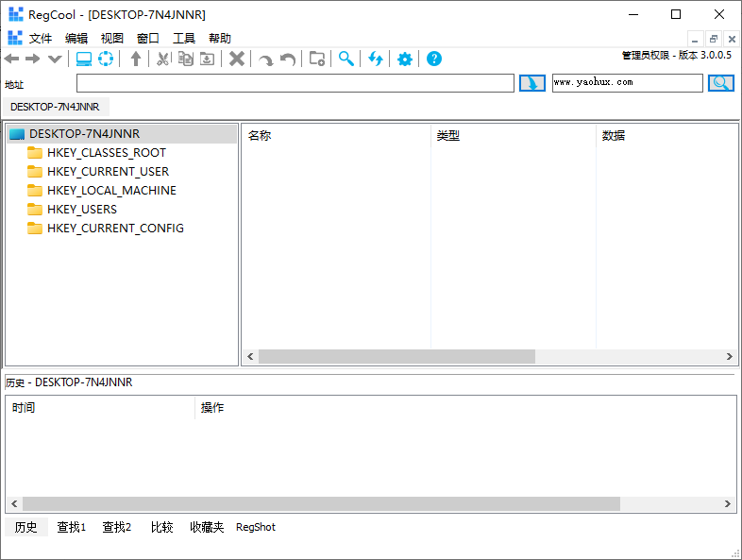
Task: Click the copy icon in the toolbar
Action: [x=185, y=59]
